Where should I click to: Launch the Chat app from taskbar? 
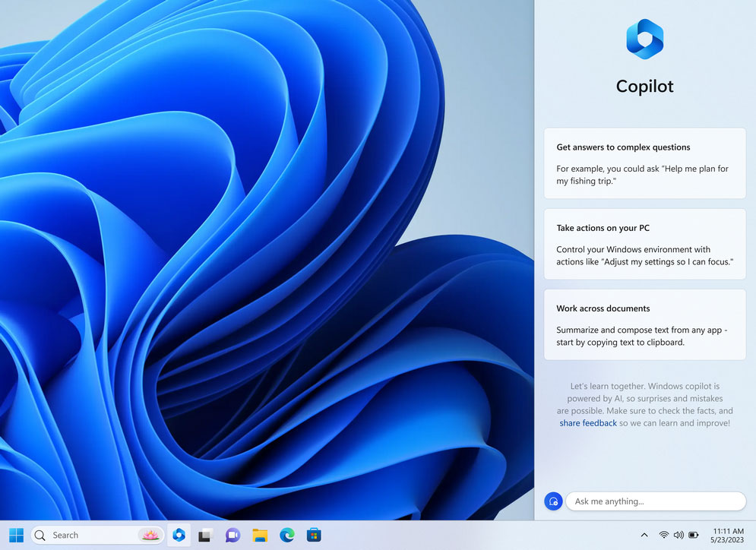click(x=232, y=535)
